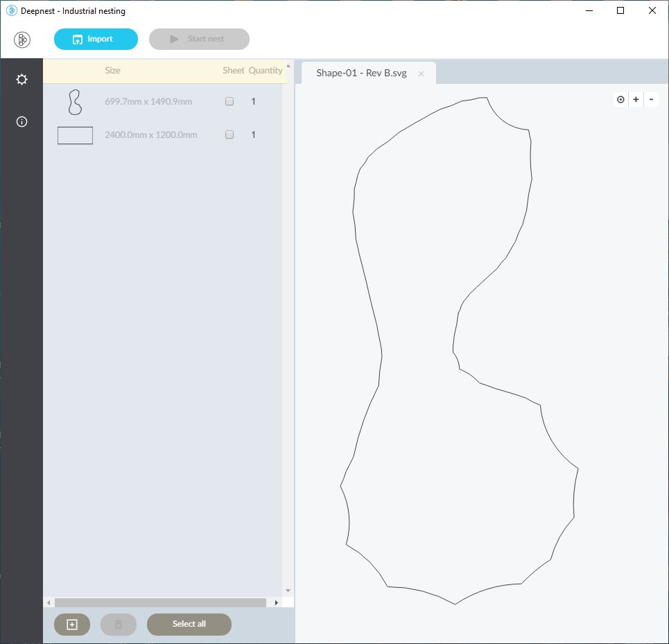
Task: Zoom in on the shape preview
Action: pyautogui.click(x=636, y=100)
